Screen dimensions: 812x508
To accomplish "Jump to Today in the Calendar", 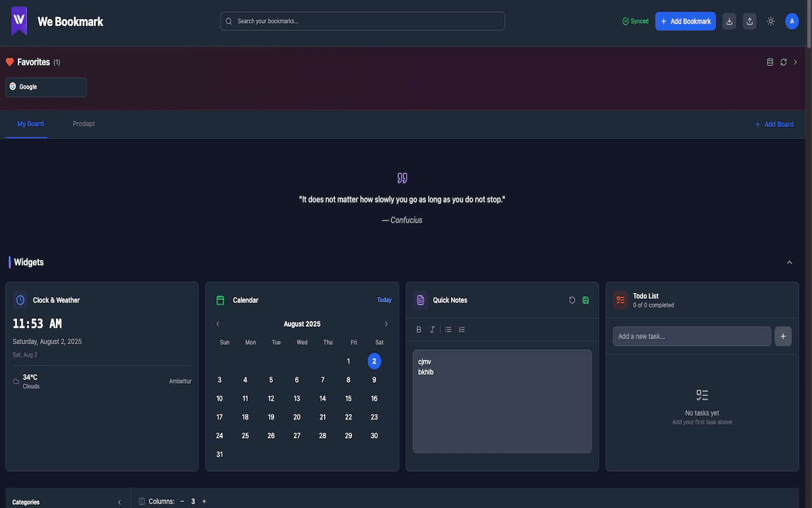I will click(384, 300).
